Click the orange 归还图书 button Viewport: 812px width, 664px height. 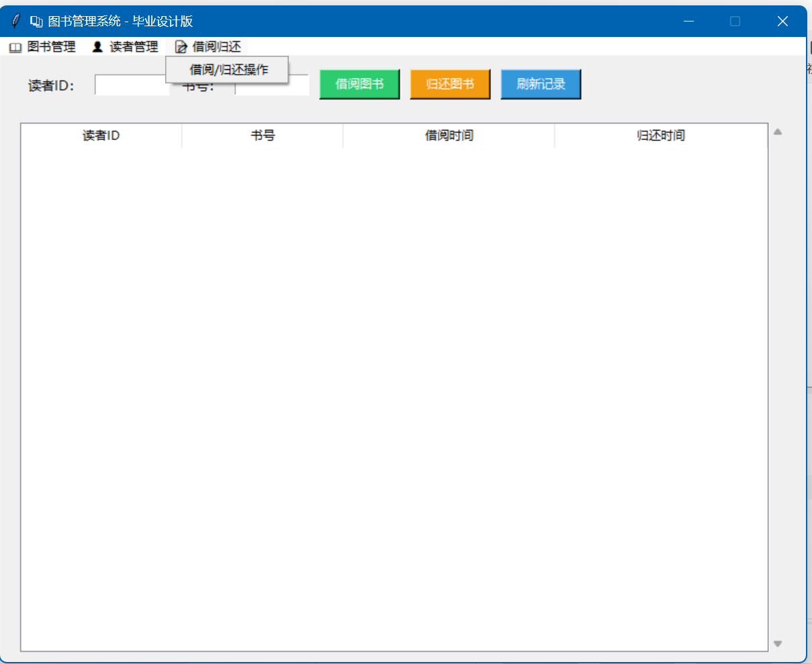click(450, 84)
